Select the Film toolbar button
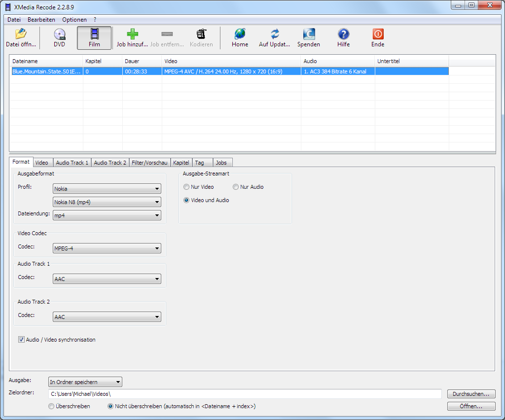 tap(94, 38)
